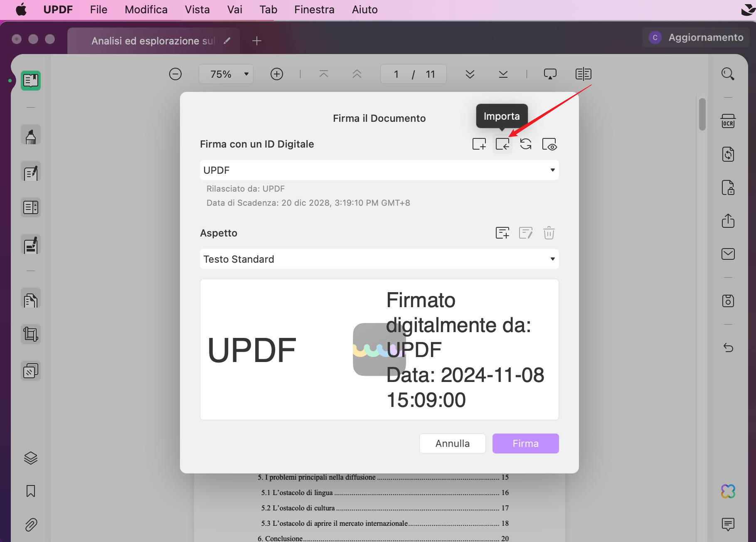Open the Crop Pages tool

pyautogui.click(x=31, y=334)
